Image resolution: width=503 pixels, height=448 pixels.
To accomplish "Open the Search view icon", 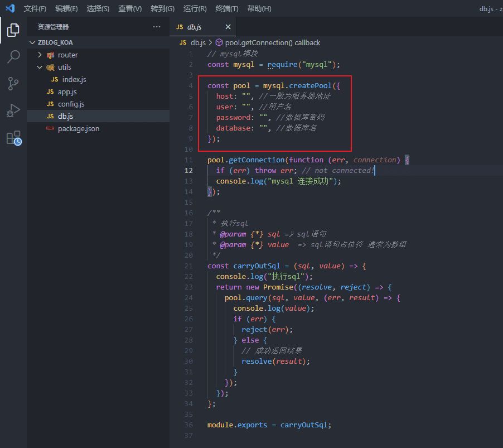I will [13, 57].
